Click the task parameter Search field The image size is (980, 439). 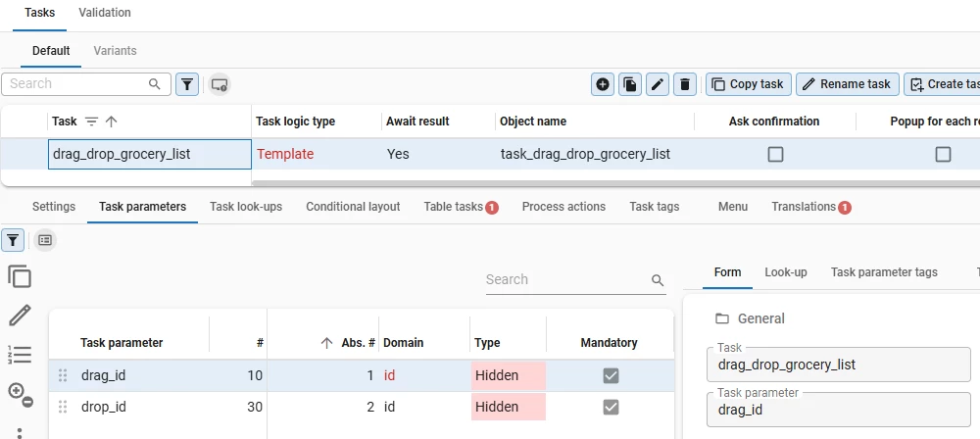[566, 280]
